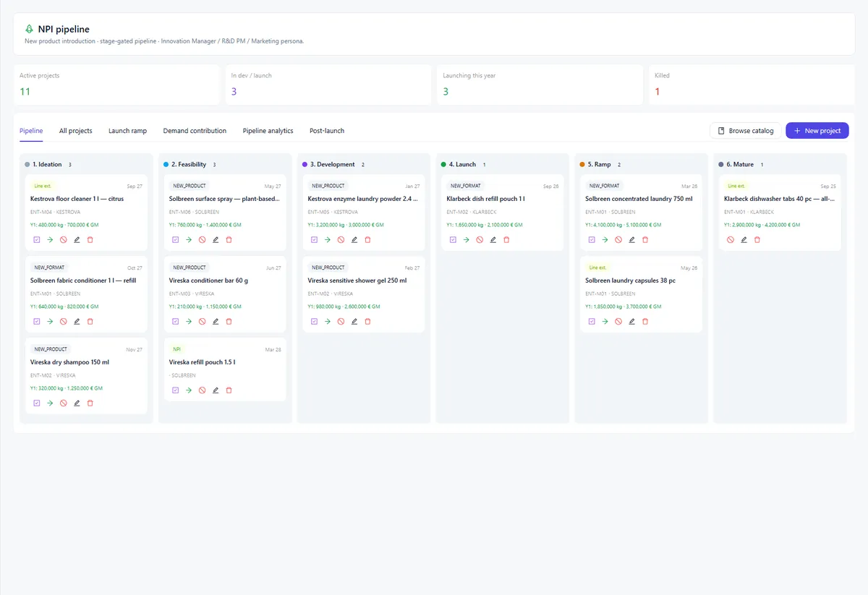Open checklist on Vireska conditioner bar card
868x595 pixels.
(x=176, y=321)
